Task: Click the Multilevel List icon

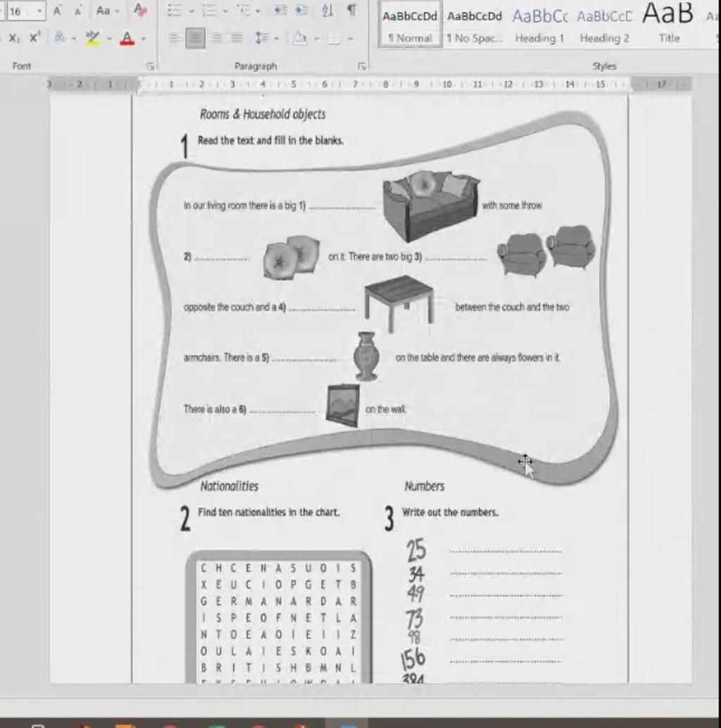Action: coord(244,11)
